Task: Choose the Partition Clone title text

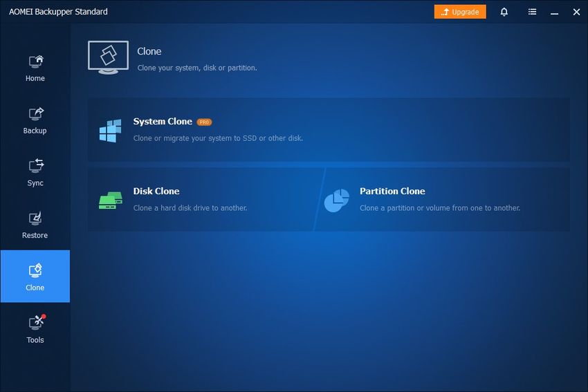Action: click(392, 192)
